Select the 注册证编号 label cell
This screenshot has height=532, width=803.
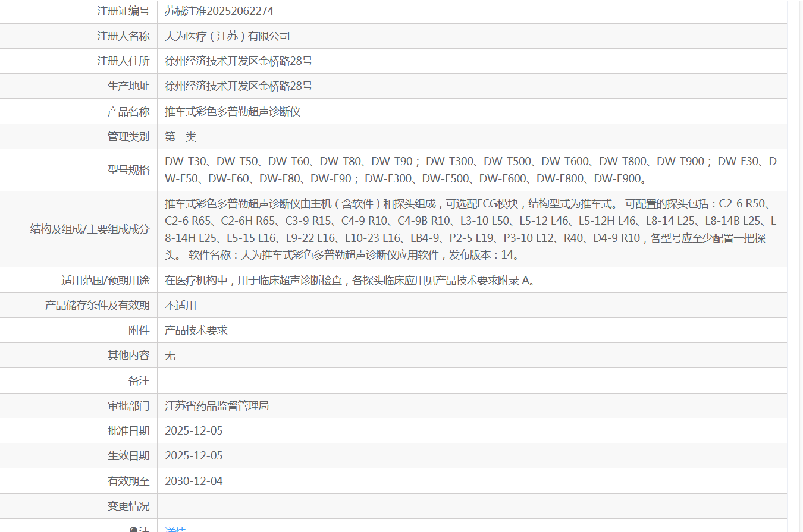pyautogui.click(x=123, y=11)
